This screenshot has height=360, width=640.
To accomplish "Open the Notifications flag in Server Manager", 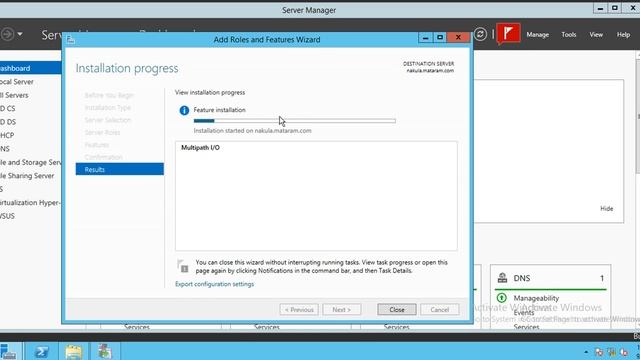I will pyautogui.click(x=508, y=33).
